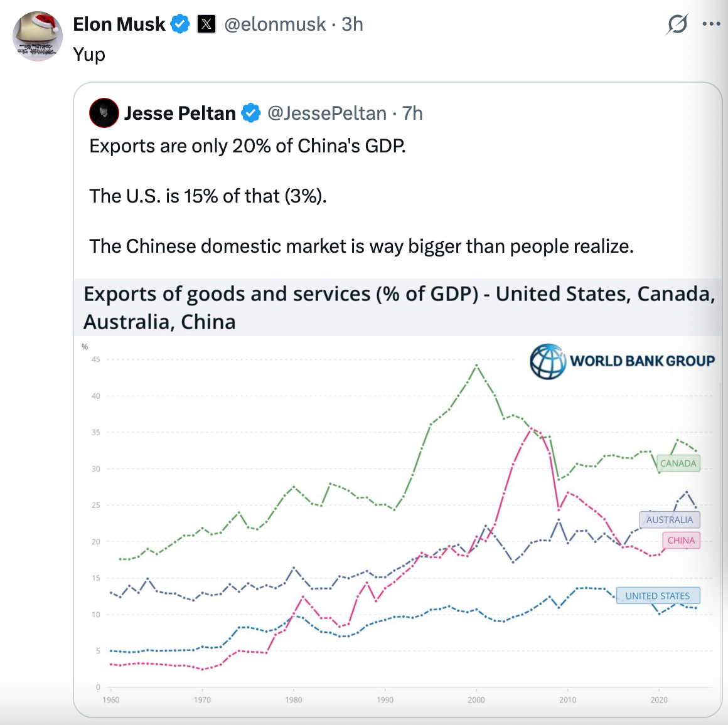Open Jesse Peltan's display name link
This screenshot has width=728, height=725.
coord(180,114)
